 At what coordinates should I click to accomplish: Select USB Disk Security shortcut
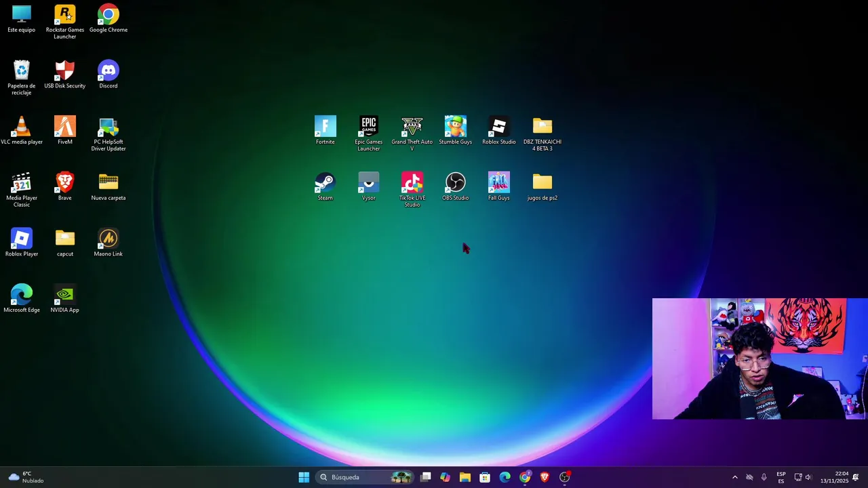65,75
